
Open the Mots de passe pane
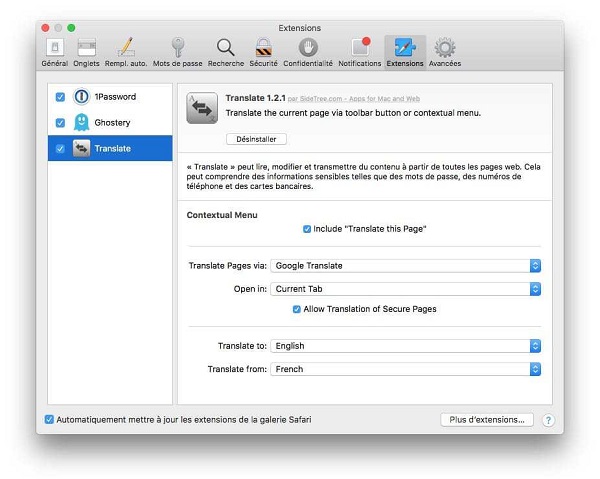coord(178,53)
